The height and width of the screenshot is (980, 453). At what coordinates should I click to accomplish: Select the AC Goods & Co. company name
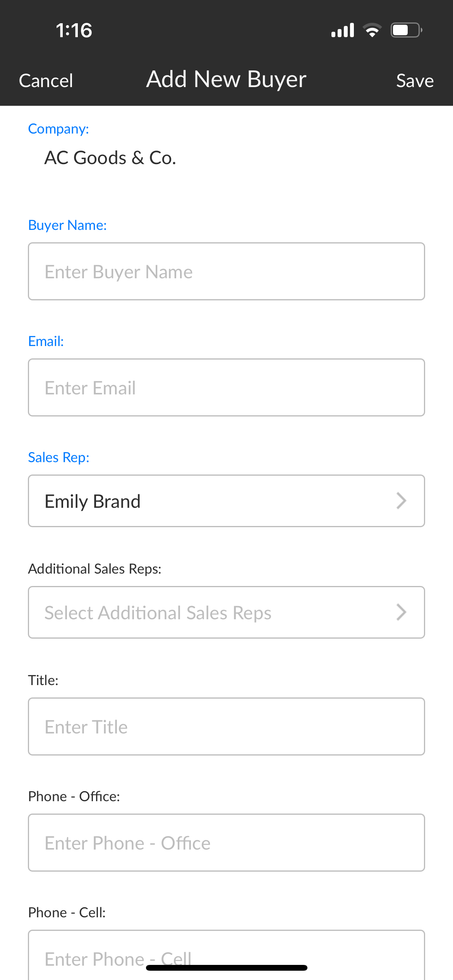[110, 158]
